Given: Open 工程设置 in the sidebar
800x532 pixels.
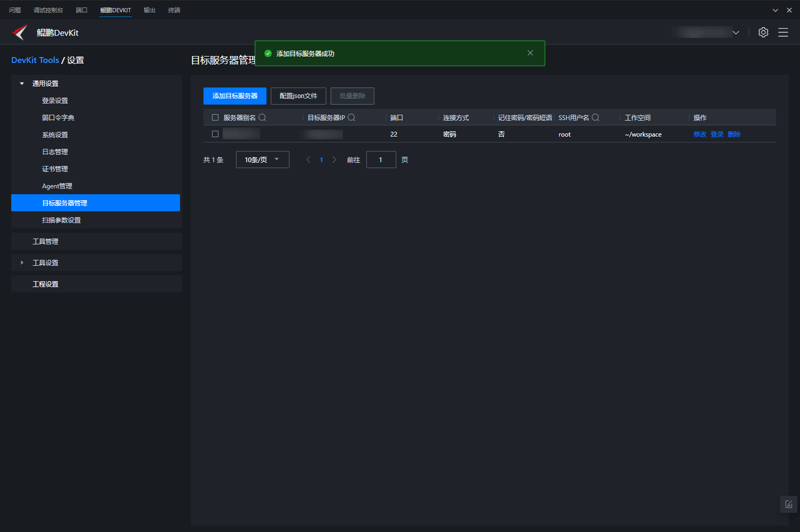Looking at the screenshot, I should [x=97, y=284].
